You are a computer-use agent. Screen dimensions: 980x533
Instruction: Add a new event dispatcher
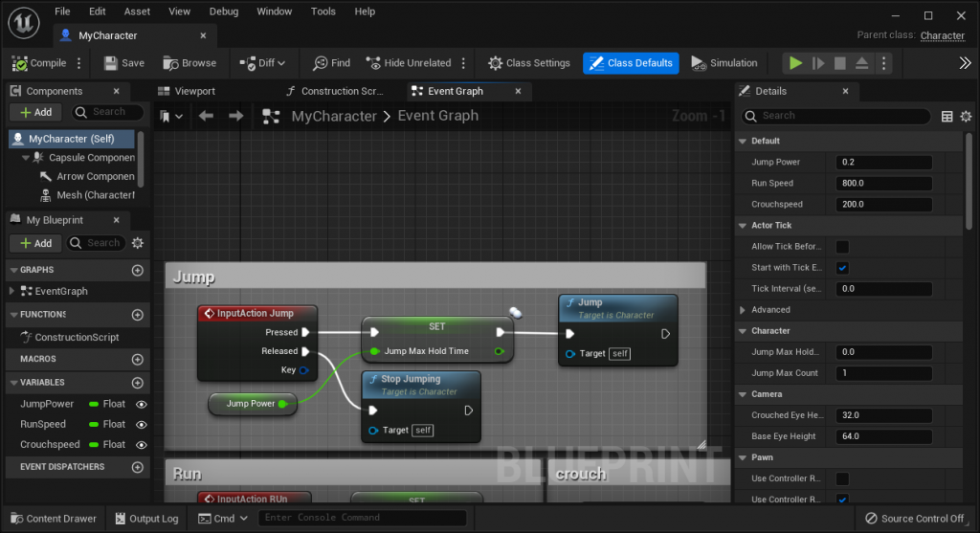(x=138, y=467)
